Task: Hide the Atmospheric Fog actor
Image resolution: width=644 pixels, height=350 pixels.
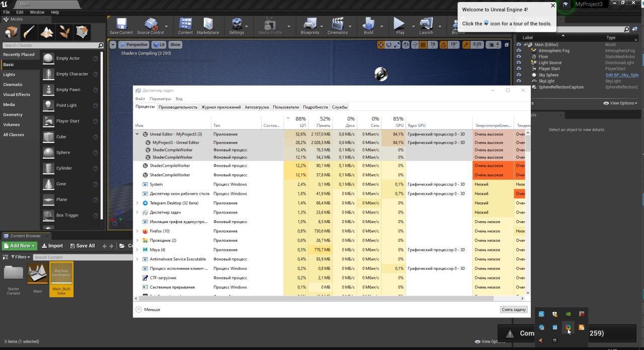Action: 519,51
